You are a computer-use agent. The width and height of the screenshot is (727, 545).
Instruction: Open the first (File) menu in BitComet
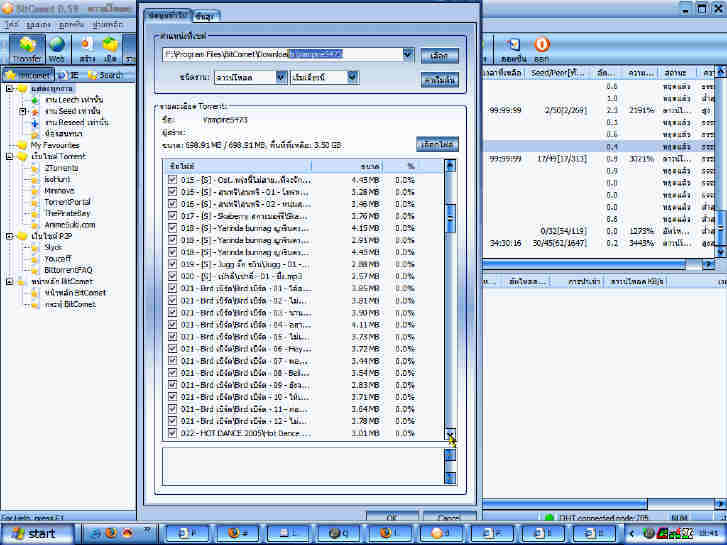coord(12,25)
